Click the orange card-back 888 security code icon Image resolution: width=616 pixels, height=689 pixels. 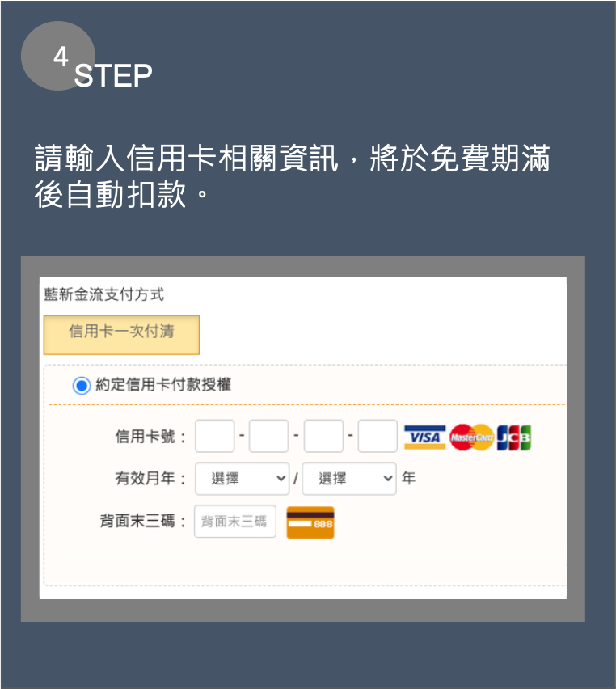(310, 522)
